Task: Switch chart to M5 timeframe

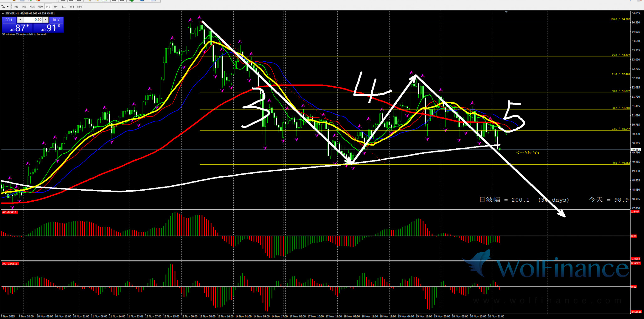Action: pyautogui.click(x=24, y=7)
